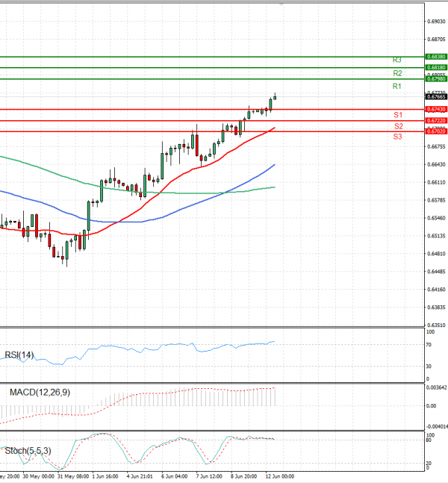Screen dimensions: 448x483
Task: Click the RSI(14) indicator label
Action: tap(19, 355)
